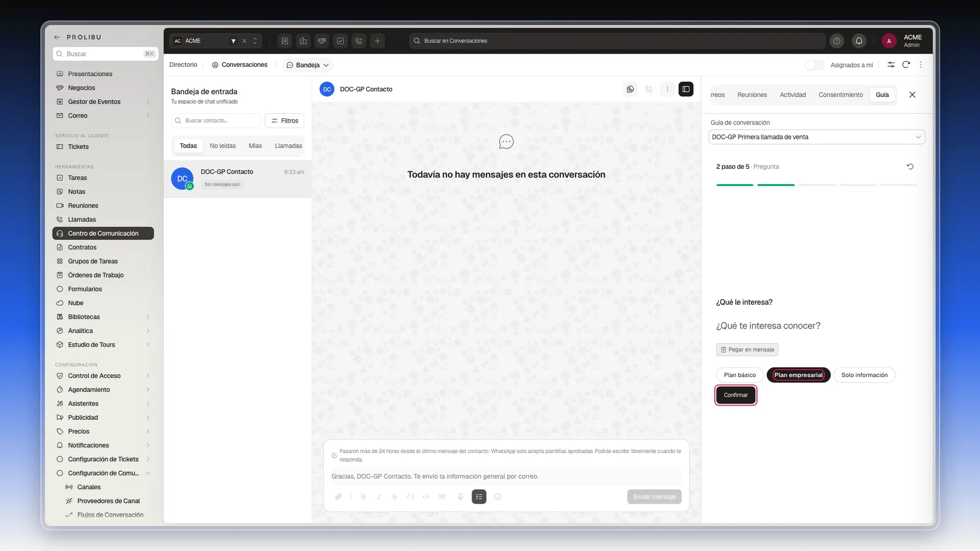The image size is (980, 551).
Task: Switch to the Llamadas inbox tab
Action: (288, 146)
